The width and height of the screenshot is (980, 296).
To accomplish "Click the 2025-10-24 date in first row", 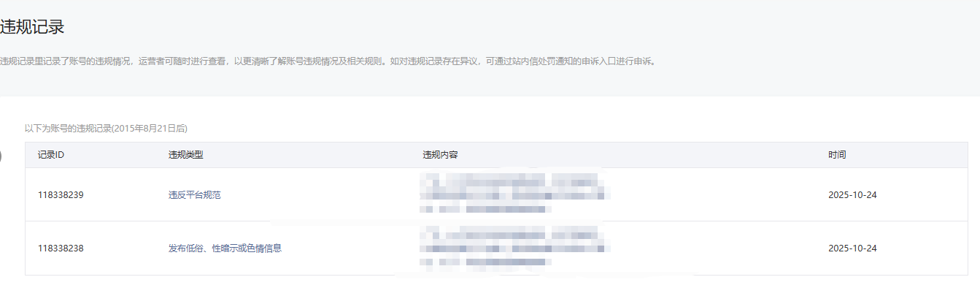I will [852, 195].
